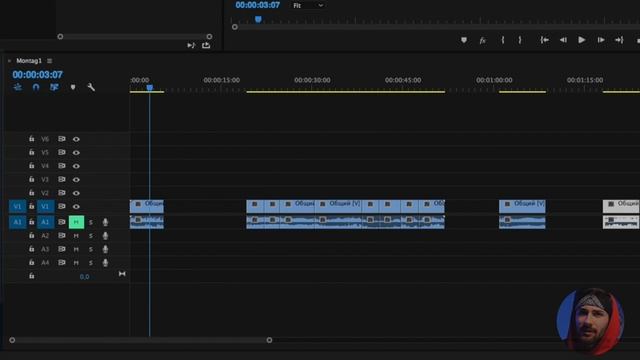Play the program monitor

[x=582, y=40]
